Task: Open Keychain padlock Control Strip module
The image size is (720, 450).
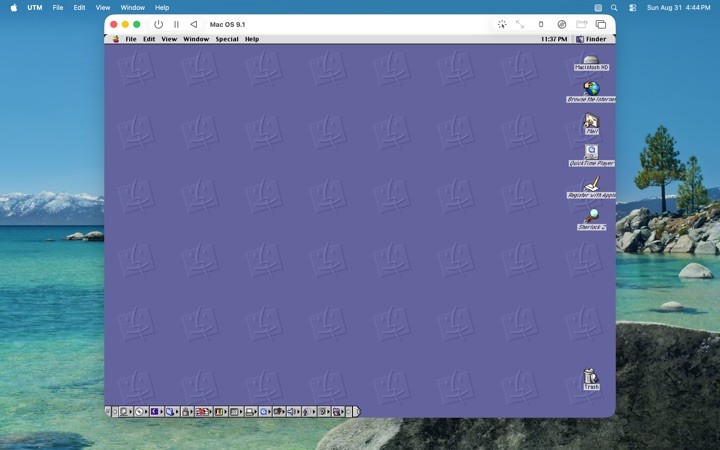Action: pos(187,412)
